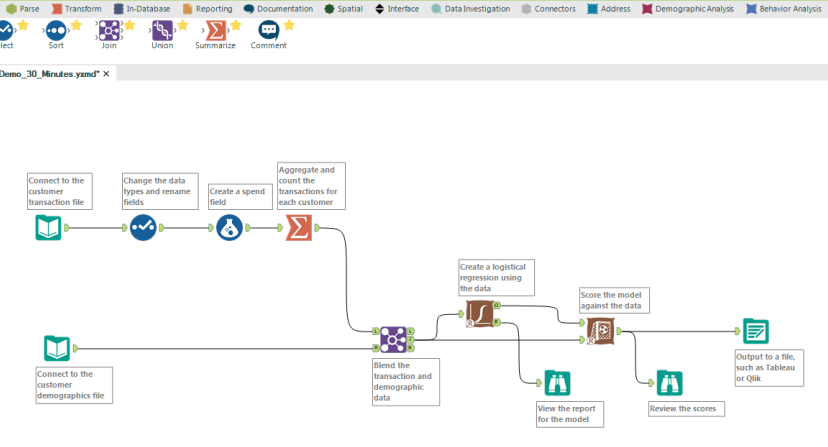Open the Spatial tool category
This screenshot has height=447, width=828.
pos(343,8)
